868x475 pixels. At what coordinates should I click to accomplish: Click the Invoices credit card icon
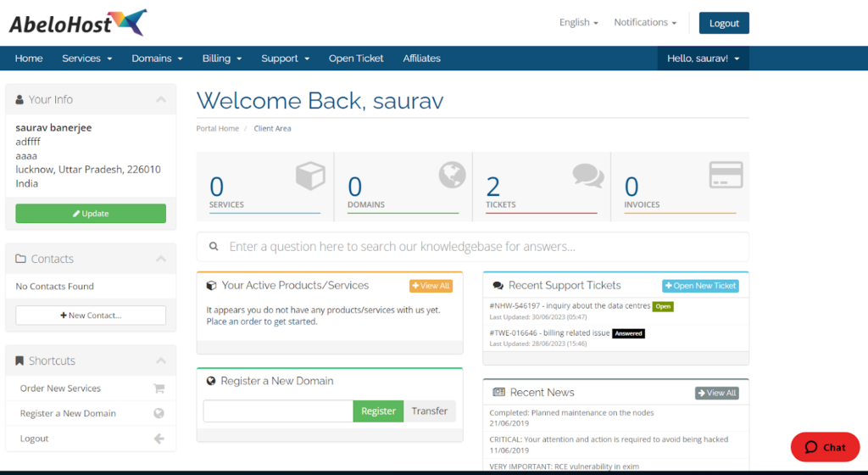click(x=726, y=175)
